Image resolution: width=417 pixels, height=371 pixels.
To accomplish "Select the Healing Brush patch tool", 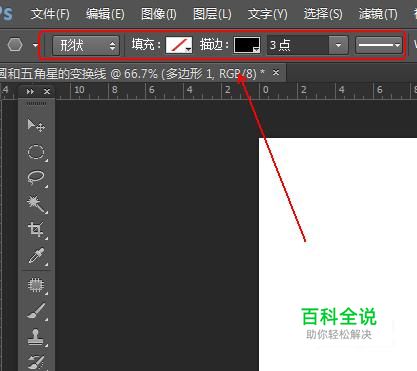I will (36, 285).
